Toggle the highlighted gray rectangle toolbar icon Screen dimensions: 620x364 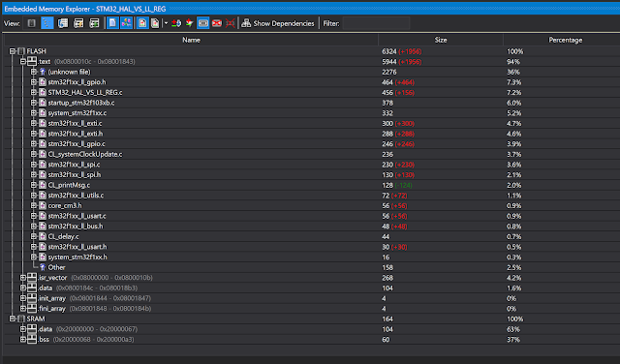coord(202,23)
